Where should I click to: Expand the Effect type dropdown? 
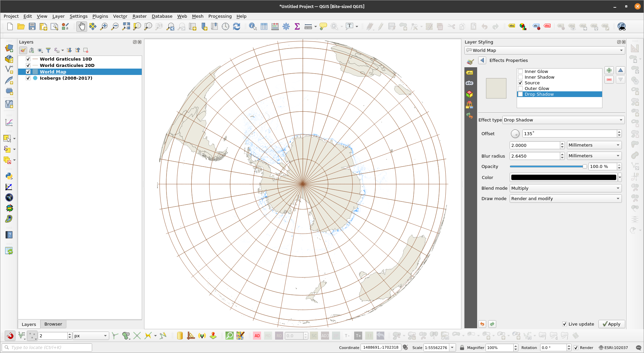click(x=563, y=120)
